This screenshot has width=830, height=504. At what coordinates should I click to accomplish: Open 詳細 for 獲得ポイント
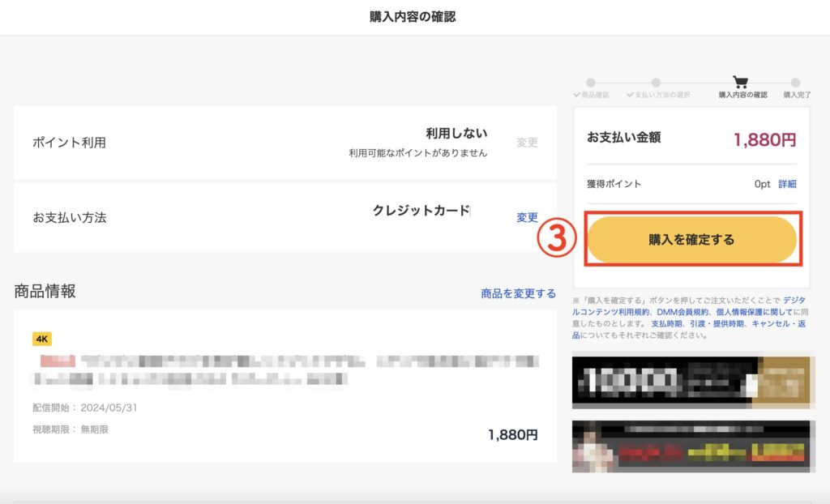(x=787, y=184)
